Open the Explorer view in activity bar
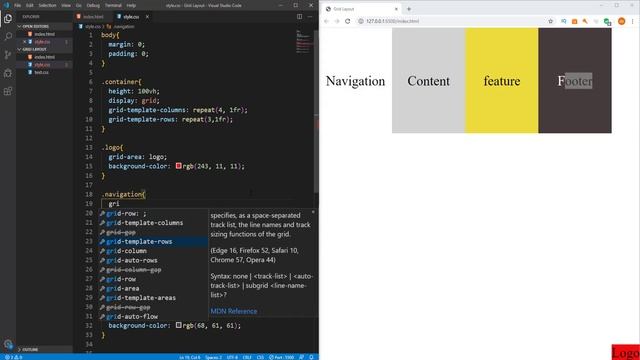This screenshot has width=640, height=360. [x=8, y=18]
